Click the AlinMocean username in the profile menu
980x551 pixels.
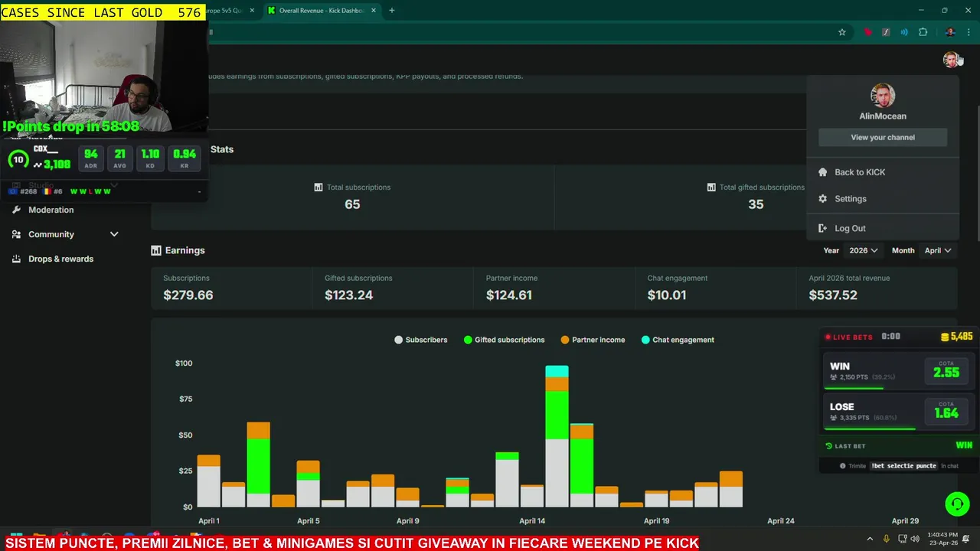(883, 116)
